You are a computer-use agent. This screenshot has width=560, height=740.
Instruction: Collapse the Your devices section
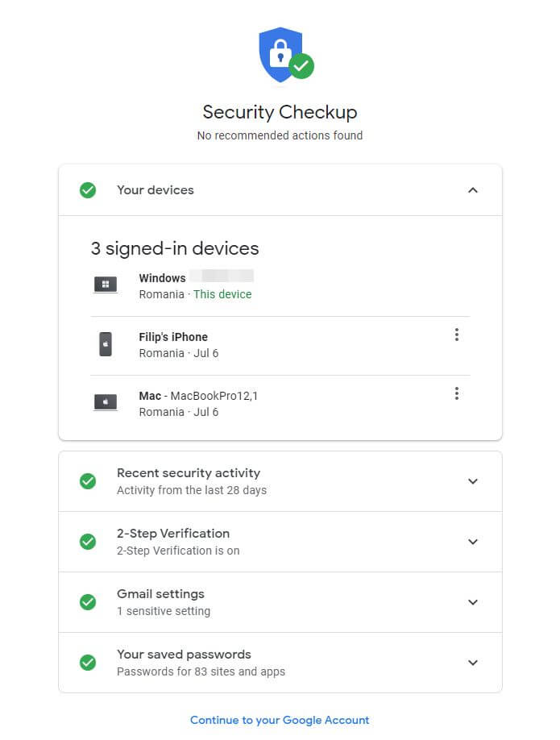click(x=473, y=190)
